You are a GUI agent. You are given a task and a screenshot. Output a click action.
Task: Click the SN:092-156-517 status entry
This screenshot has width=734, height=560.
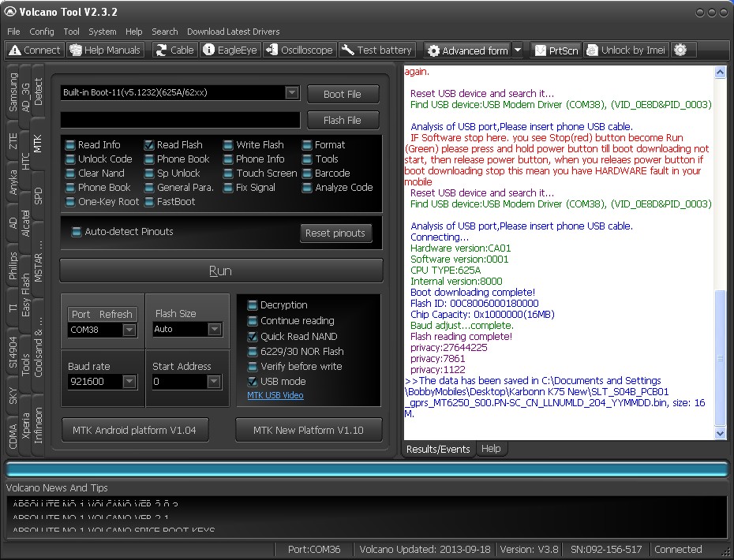pos(605,549)
